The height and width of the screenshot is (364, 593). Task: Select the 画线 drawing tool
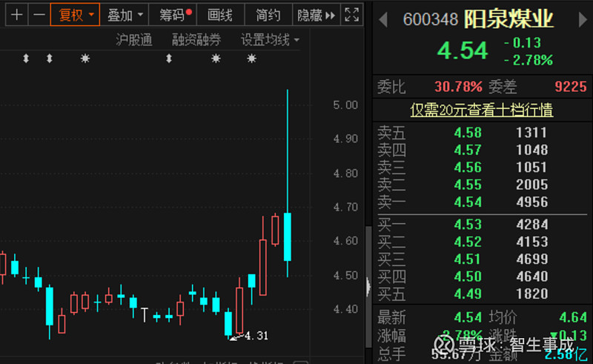[x=220, y=15]
